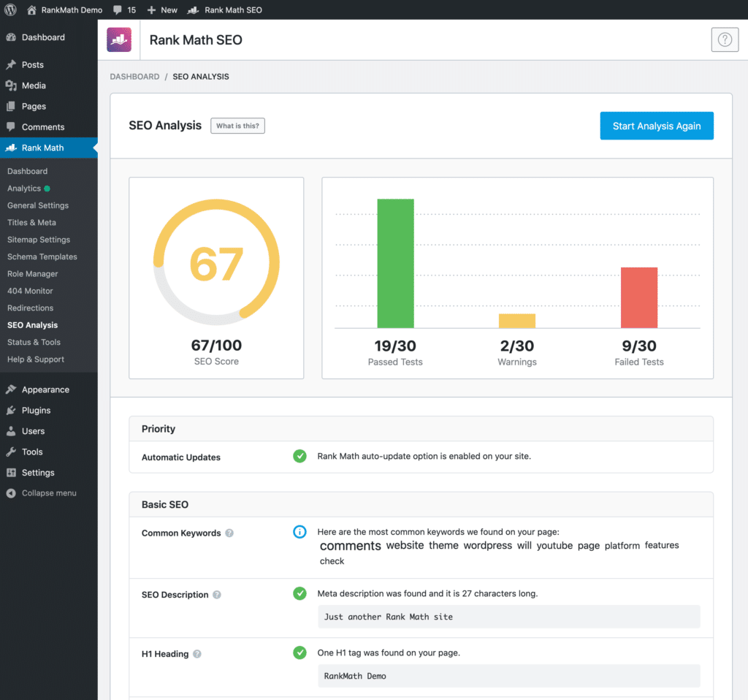Image resolution: width=748 pixels, height=700 pixels.
Task: Click the green checkmark next to SEO Description
Action: pos(299,593)
